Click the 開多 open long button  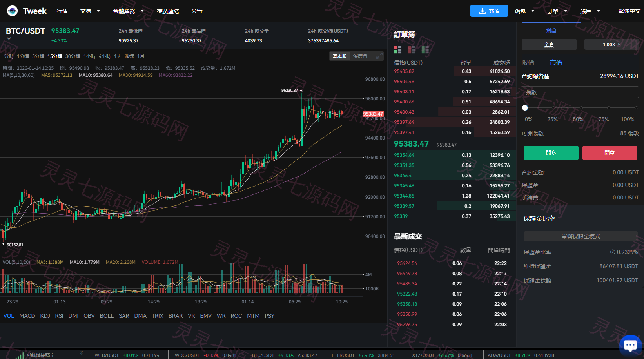click(551, 153)
